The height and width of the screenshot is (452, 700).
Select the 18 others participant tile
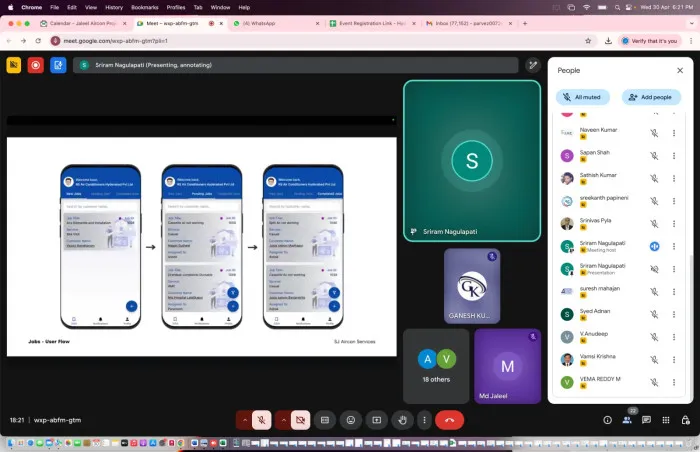tap(436, 366)
